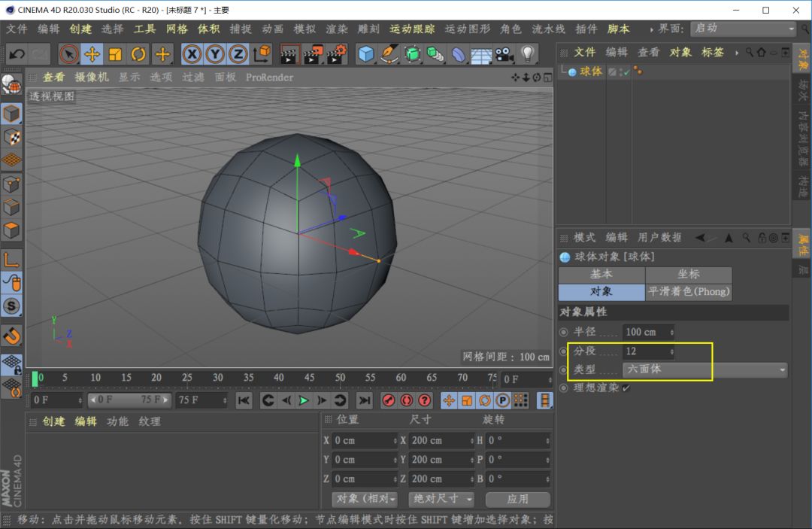812x529 pixels.
Task: Activate the Rotate tool in top toolbar
Action: [x=139, y=54]
